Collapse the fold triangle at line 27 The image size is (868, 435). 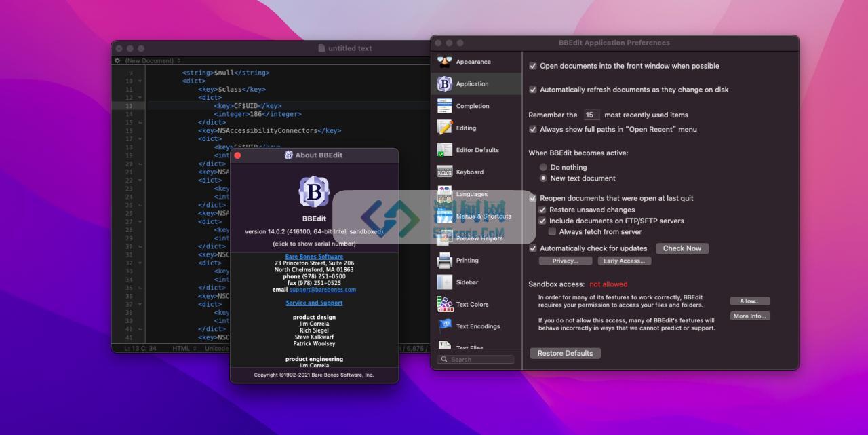tap(140, 222)
